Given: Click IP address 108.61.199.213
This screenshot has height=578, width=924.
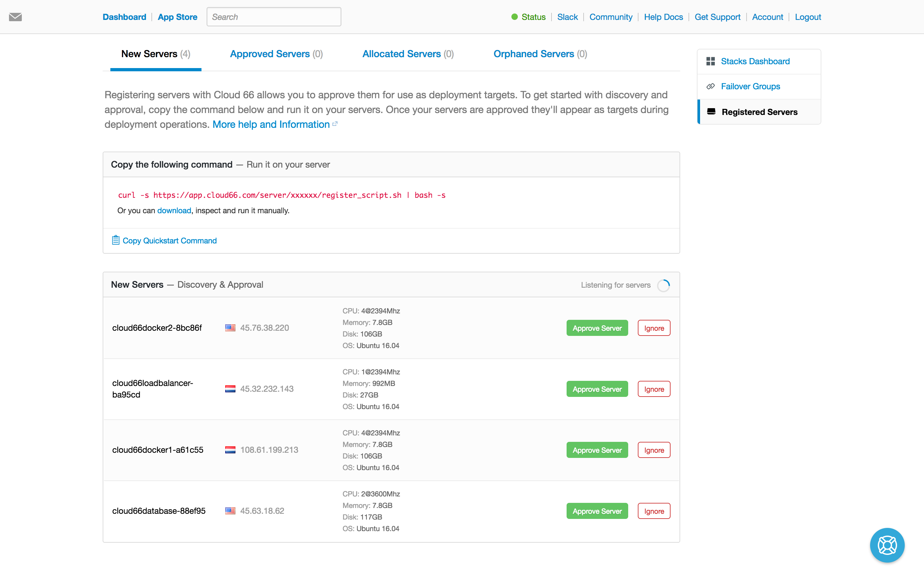Looking at the screenshot, I should click(269, 450).
